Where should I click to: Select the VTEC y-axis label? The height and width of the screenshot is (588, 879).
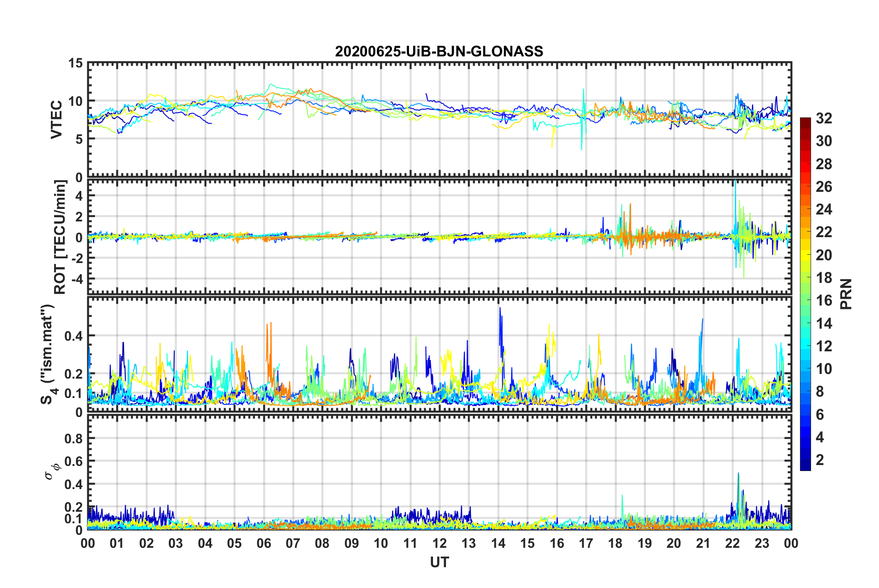click(x=56, y=120)
